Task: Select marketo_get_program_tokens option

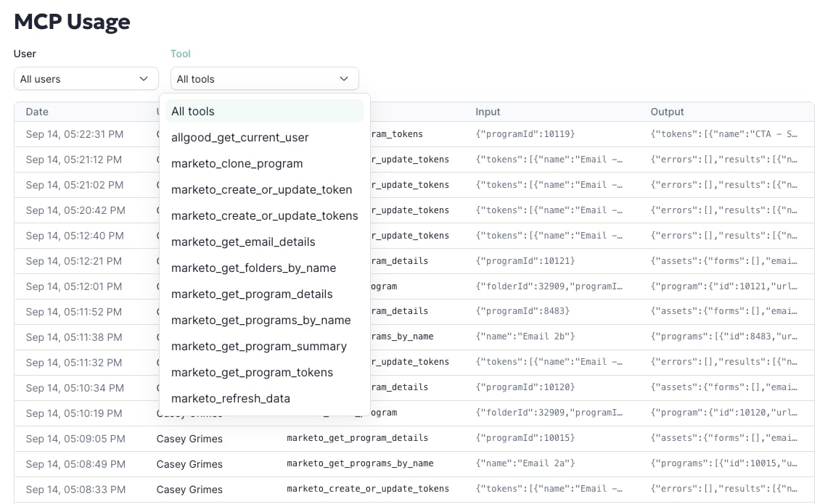Action: (x=252, y=372)
